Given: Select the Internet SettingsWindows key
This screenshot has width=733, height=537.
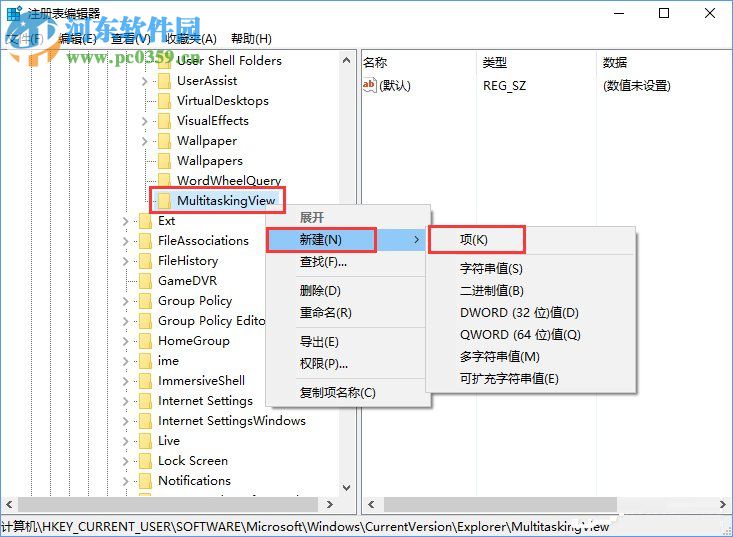Looking at the screenshot, I should click(x=232, y=421).
